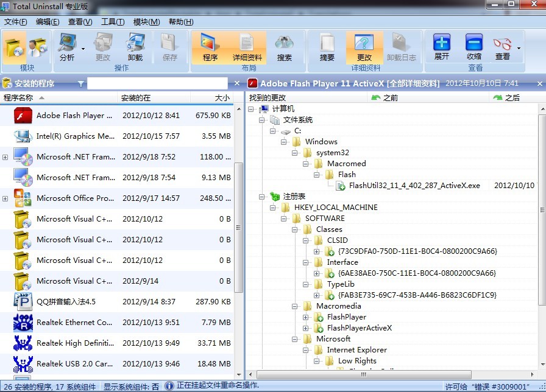Image resolution: width=546 pixels, height=392 pixels.
Task: Open the 查看(V) menu
Action: click(80, 22)
